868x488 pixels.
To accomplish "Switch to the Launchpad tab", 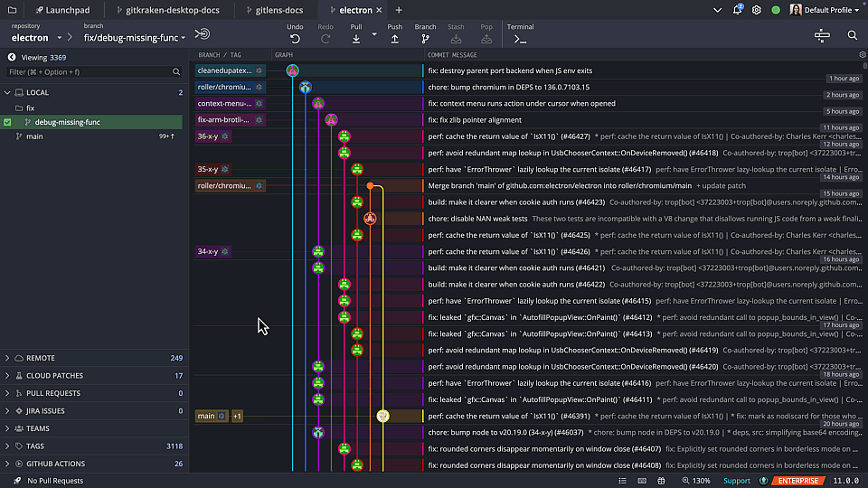I will 62,10.
